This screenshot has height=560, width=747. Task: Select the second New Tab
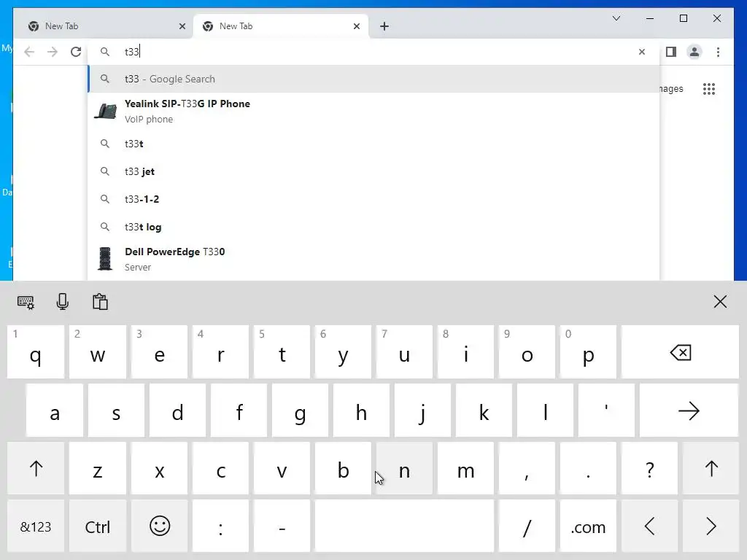click(280, 27)
